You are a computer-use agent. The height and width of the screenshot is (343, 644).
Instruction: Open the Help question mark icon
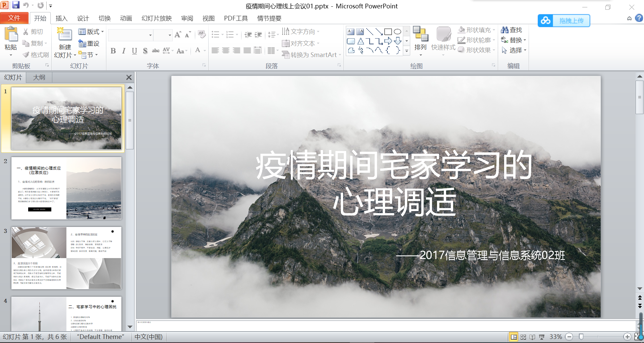point(639,18)
